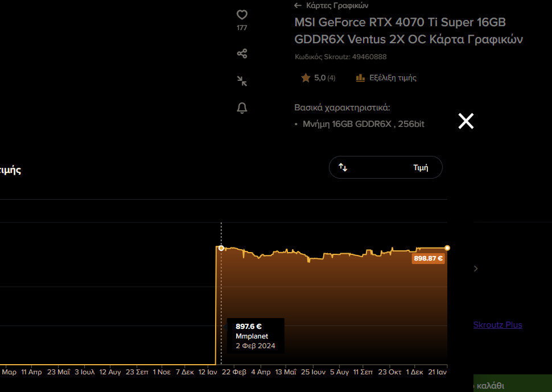The width and height of the screenshot is (552, 392).
Task: Click the 897.6 € Mmplanet tooltip
Action: [x=256, y=336]
